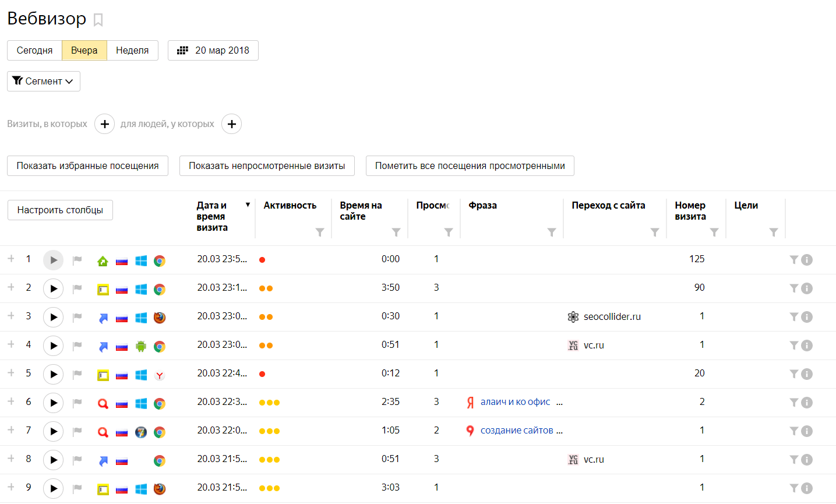Flag visit 5 as favorite
Image resolution: width=836 pixels, height=504 pixels.
tap(77, 374)
